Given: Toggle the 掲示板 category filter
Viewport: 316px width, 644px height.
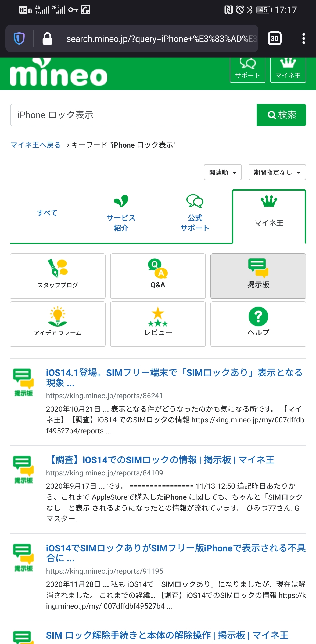Looking at the screenshot, I should click(258, 276).
